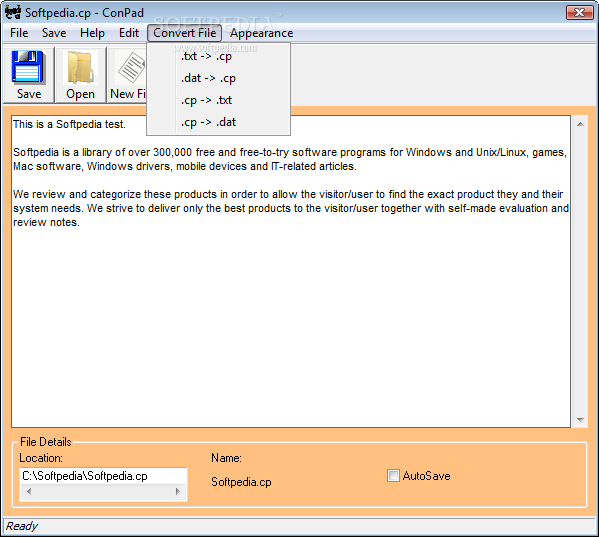This screenshot has height=537, width=599.
Task: Click the 'This is a Softpedia test.' line
Action: click(x=69, y=124)
